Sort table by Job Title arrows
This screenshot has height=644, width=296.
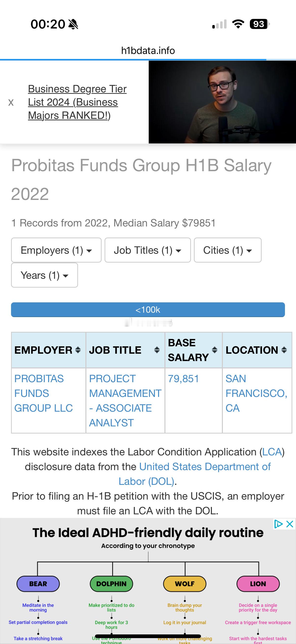pyautogui.click(x=157, y=350)
